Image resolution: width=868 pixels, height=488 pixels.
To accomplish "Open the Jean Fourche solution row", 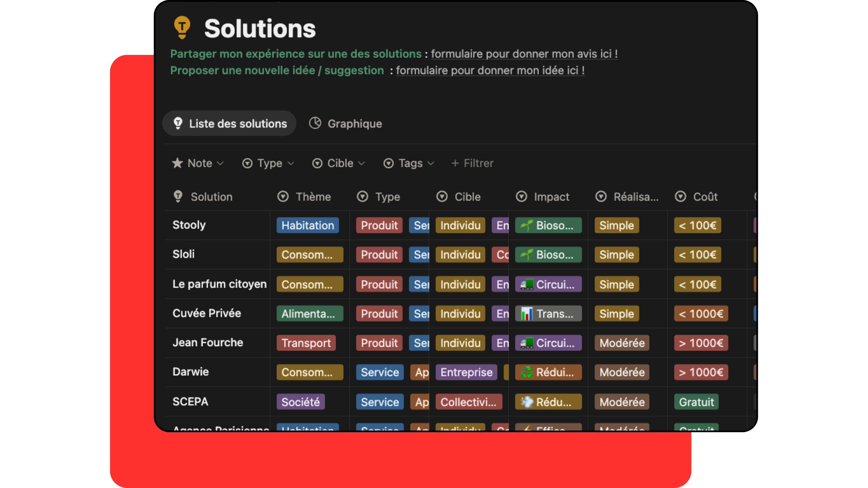I will 208,343.
